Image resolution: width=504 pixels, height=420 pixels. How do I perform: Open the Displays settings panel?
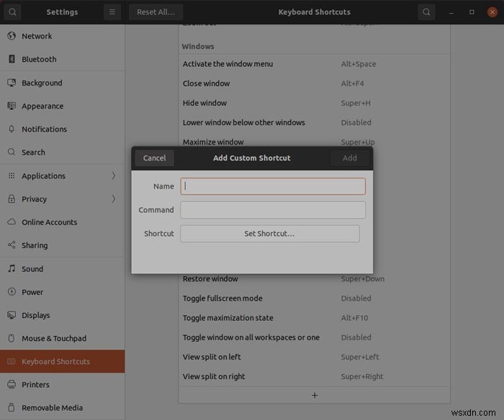[35, 315]
